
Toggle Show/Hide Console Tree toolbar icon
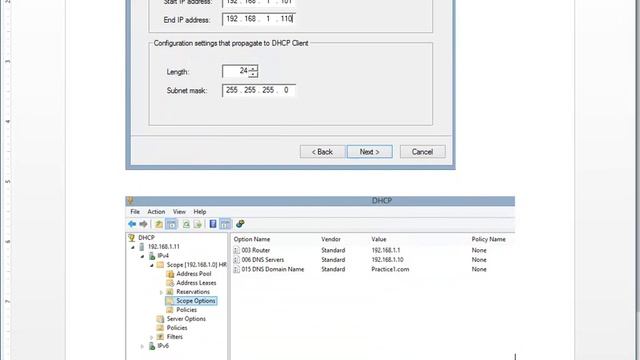click(171, 224)
